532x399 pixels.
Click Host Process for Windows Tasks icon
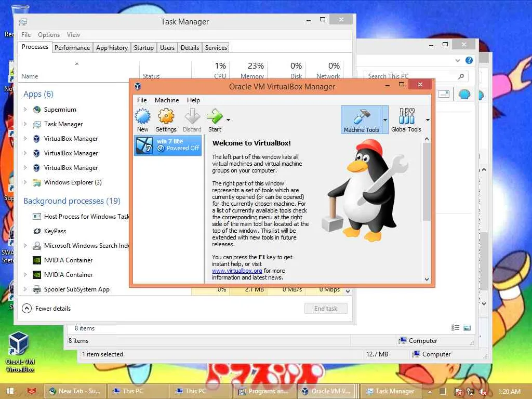(37, 217)
